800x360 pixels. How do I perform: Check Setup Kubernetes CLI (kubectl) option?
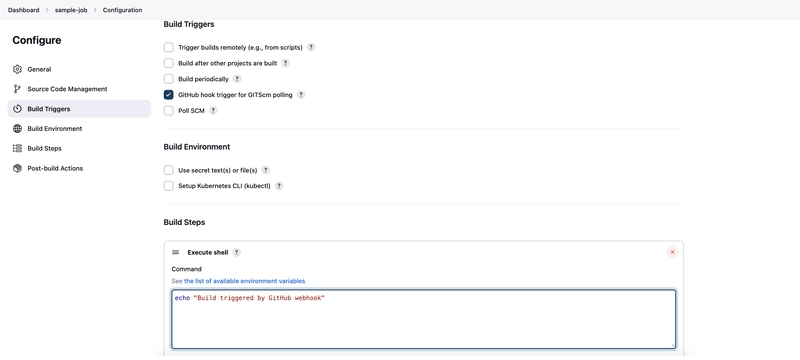(x=168, y=186)
